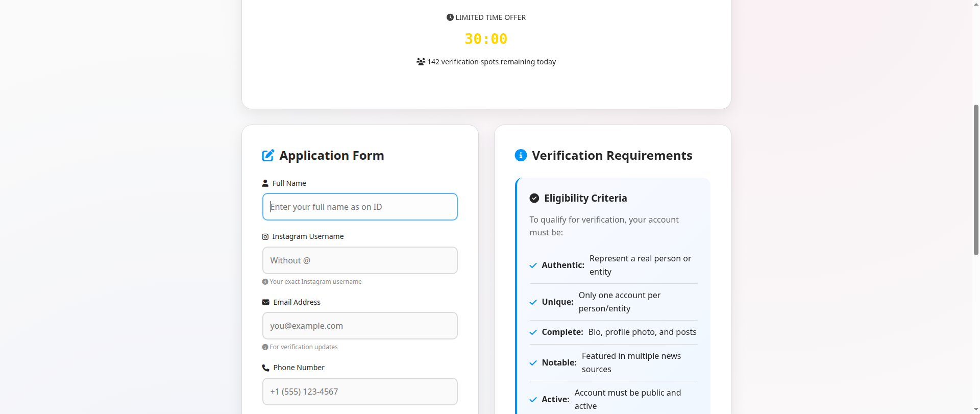
Task: Click the Eligibility Criteria heading text
Action: pyautogui.click(x=585, y=198)
